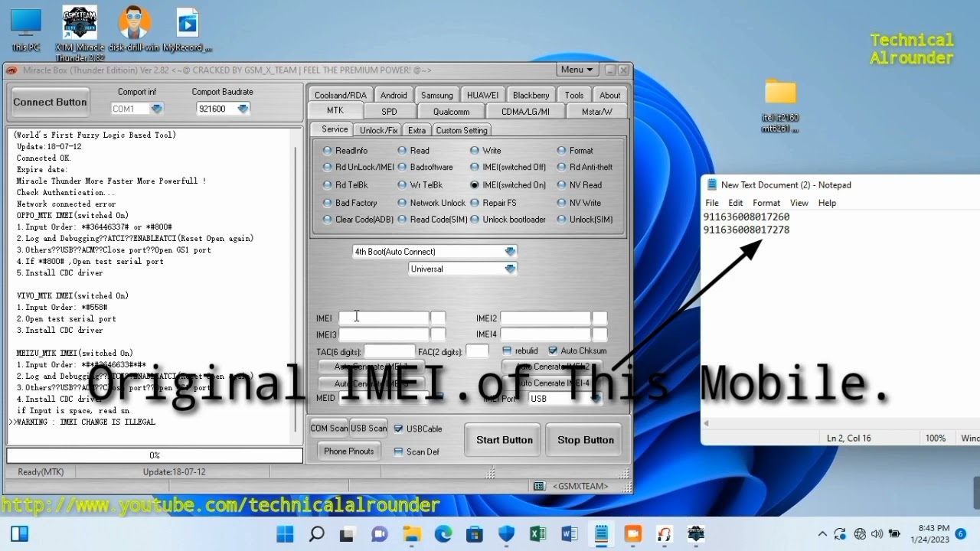
Task: Open orange screen recorder app in taskbar
Action: click(x=632, y=533)
